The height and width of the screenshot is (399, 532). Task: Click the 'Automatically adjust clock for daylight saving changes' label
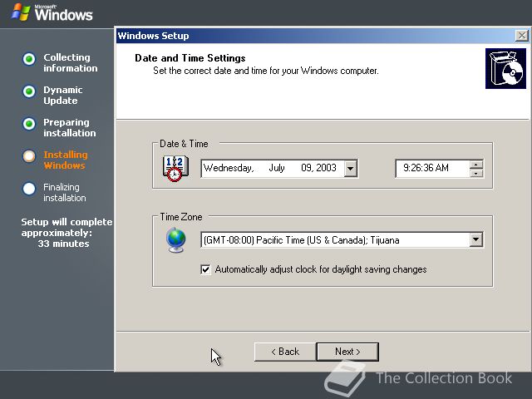click(321, 269)
